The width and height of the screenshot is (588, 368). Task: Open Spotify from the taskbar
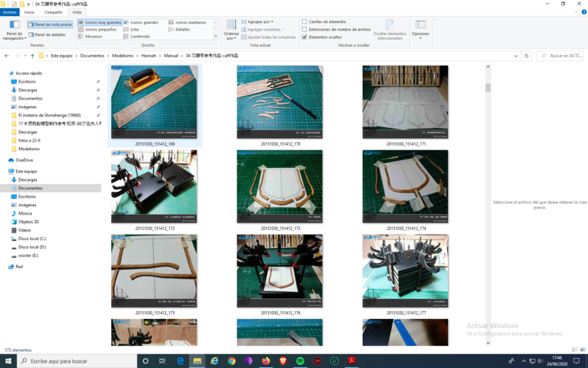(300, 361)
